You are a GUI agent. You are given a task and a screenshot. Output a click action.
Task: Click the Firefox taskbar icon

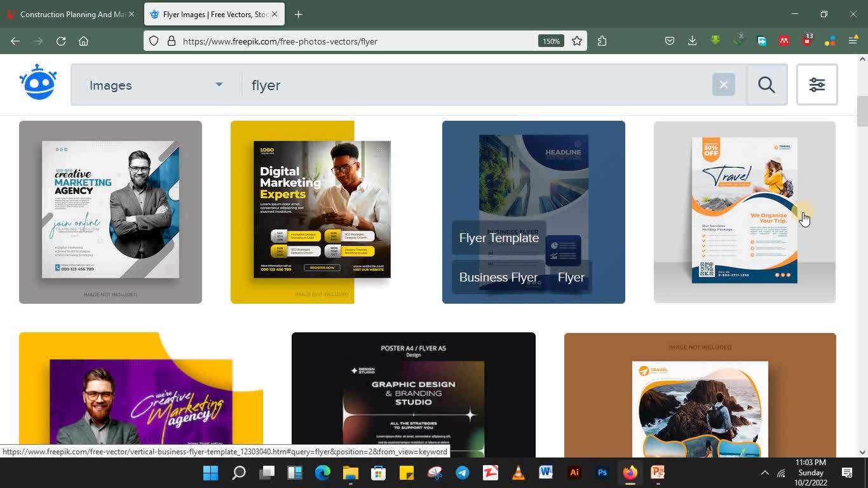coord(630,473)
